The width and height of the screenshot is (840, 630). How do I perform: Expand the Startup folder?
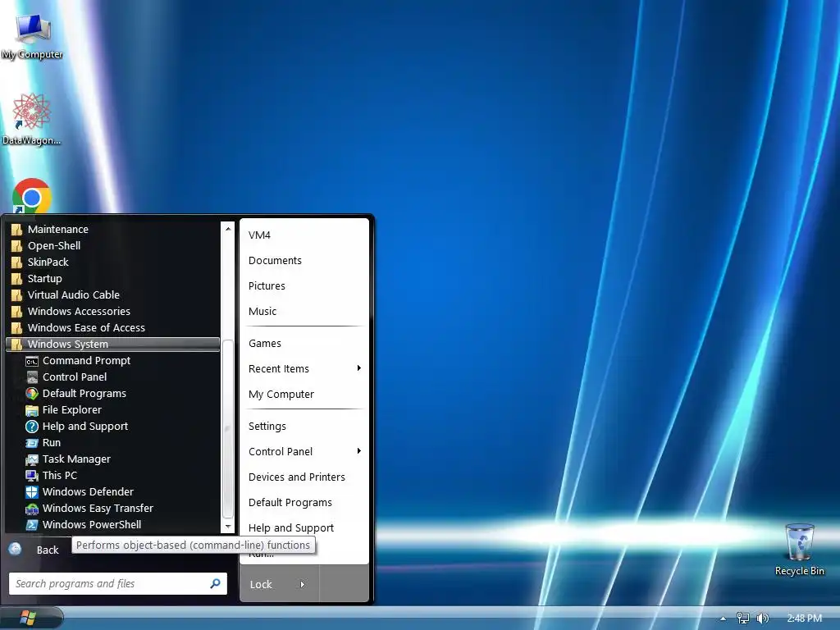[x=112, y=279]
